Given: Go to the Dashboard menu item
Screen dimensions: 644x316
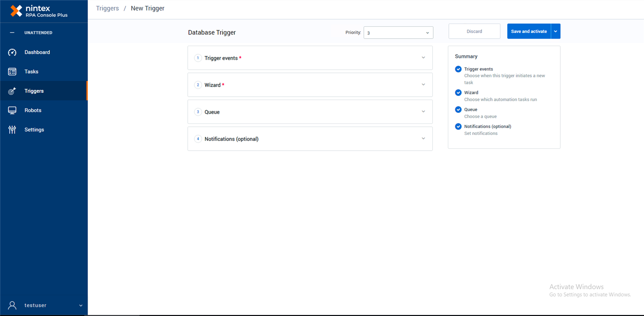Looking at the screenshot, I should [37, 53].
